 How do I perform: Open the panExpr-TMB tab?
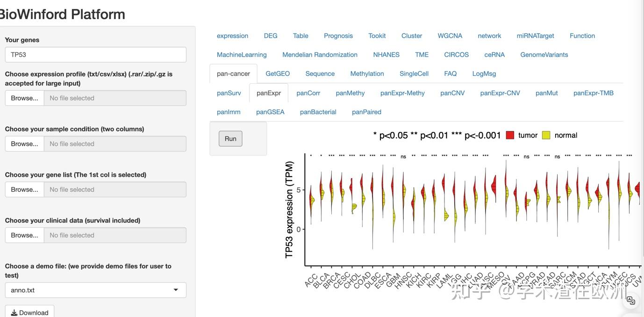pyautogui.click(x=594, y=93)
